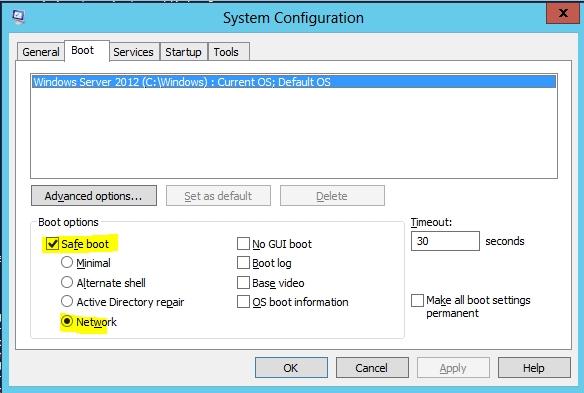Click the Apply button
Viewport: 584px width, 393px height.
click(x=453, y=368)
